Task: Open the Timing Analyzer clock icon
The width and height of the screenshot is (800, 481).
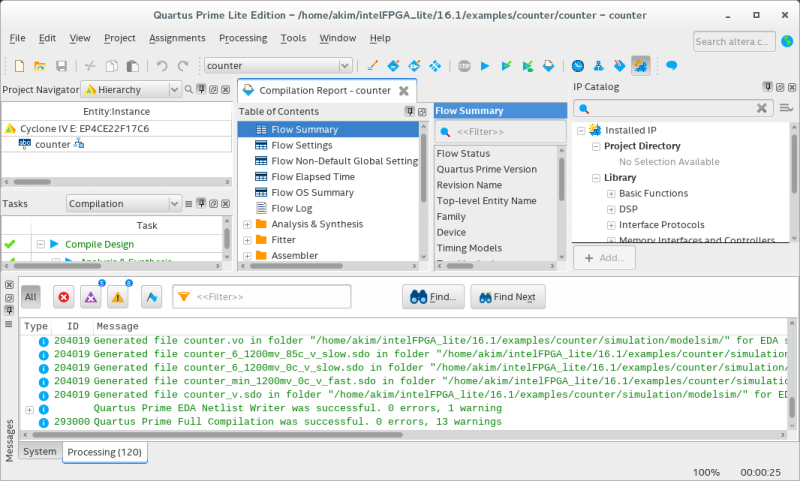Action: pyautogui.click(x=578, y=66)
